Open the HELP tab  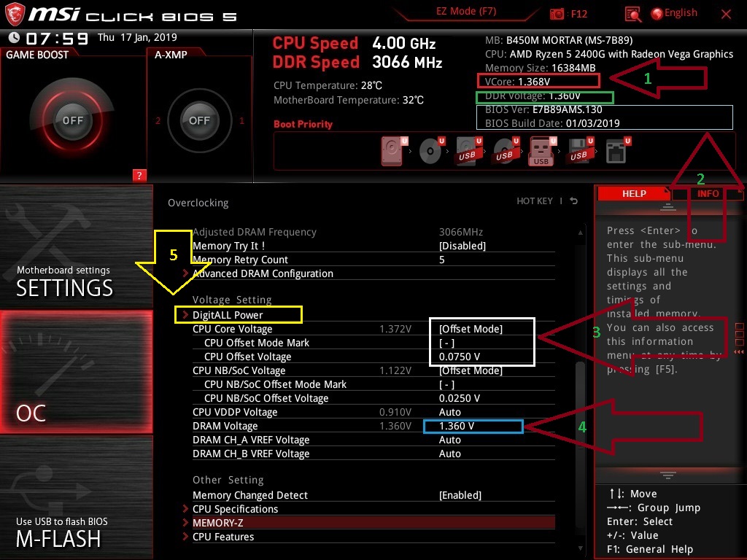(x=634, y=193)
